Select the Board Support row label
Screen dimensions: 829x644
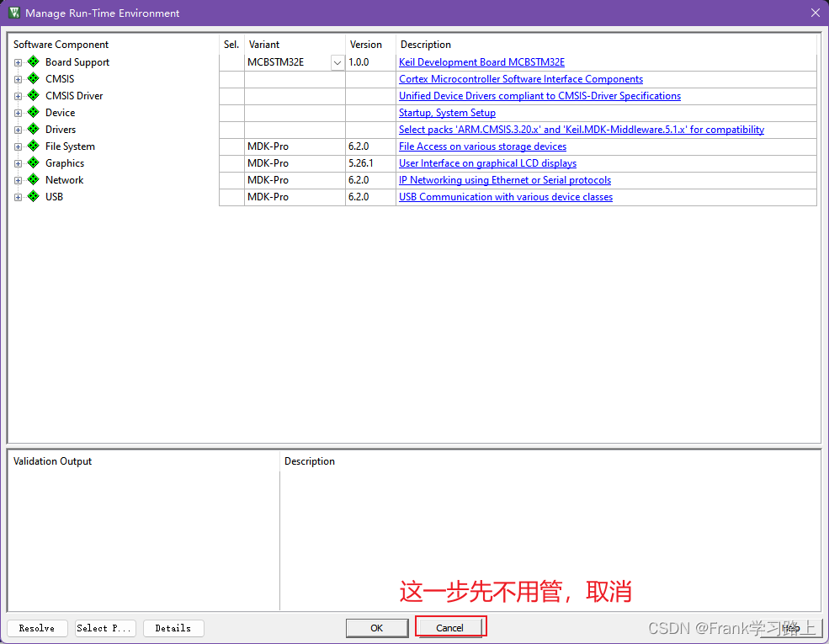click(x=77, y=61)
